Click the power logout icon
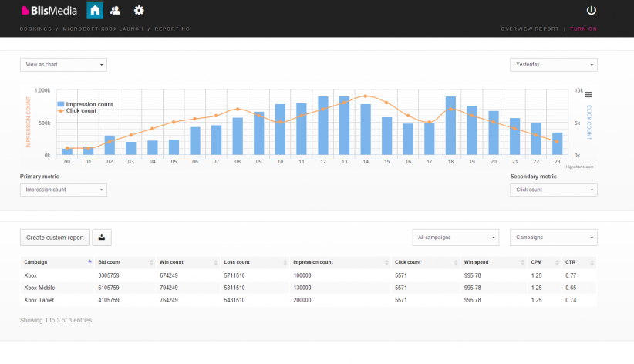Viewport: 634px width, 364px height. 591,11
